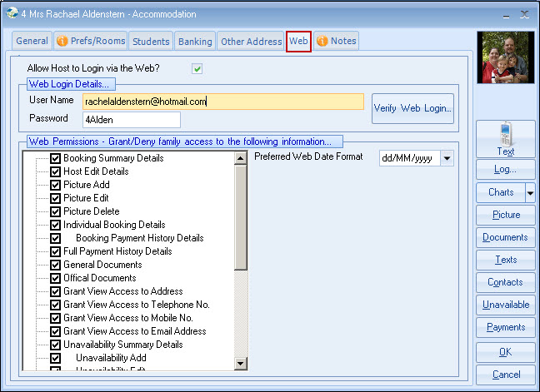The image size is (540, 392).
Task: Uncheck Host Edit Details permission
Action: 56,171
